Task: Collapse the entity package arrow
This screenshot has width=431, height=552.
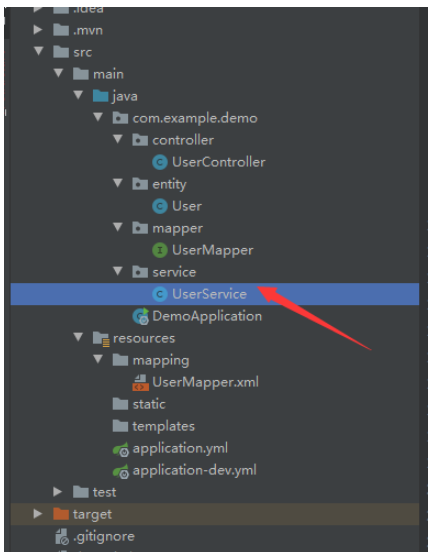Action: click(118, 183)
